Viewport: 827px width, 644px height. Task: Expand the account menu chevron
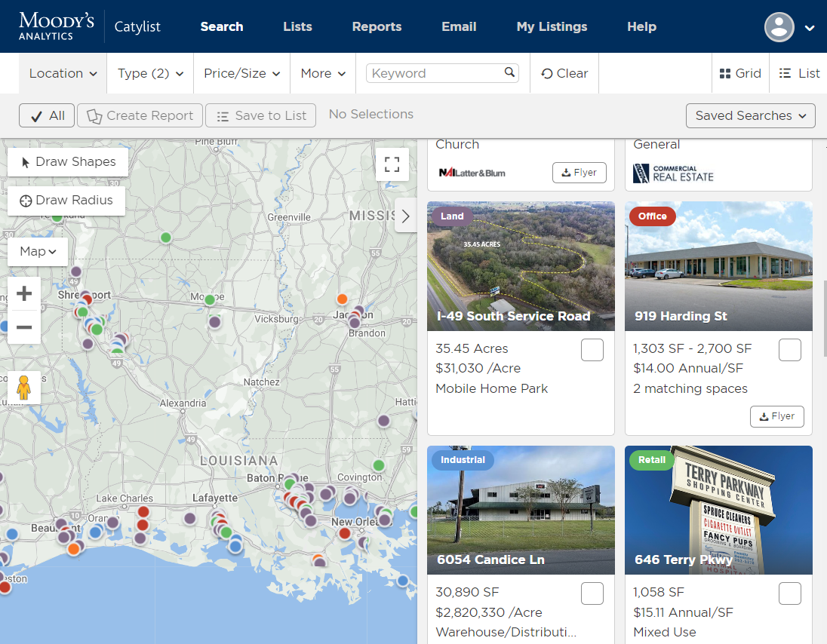[810, 28]
